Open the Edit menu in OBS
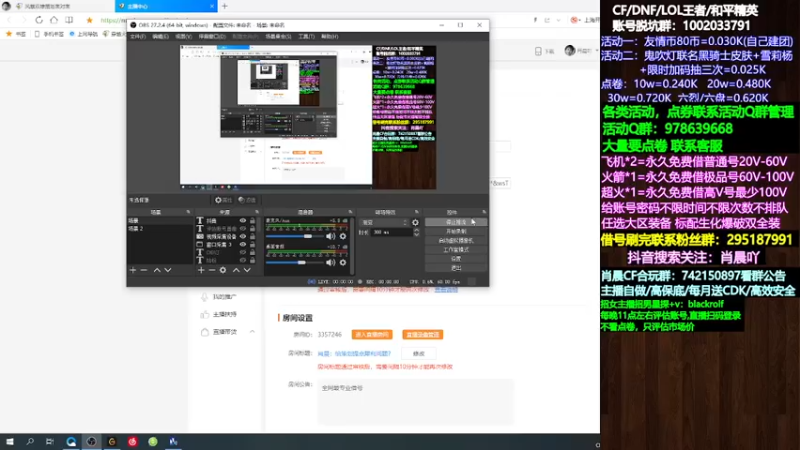The width and height of the screenshot is (800, 450). point(160,37)
